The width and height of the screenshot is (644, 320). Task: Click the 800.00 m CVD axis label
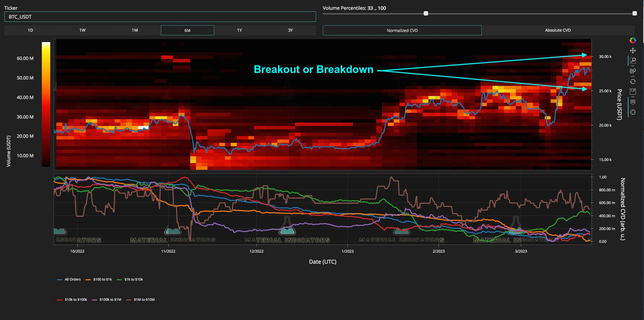tap(607, 190)
